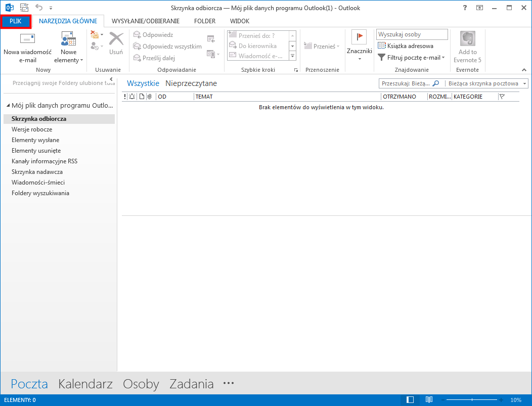The image size is (532, 406).
Task: Select Wiadomość e-... quick step
Action: (x=258, y=56)
